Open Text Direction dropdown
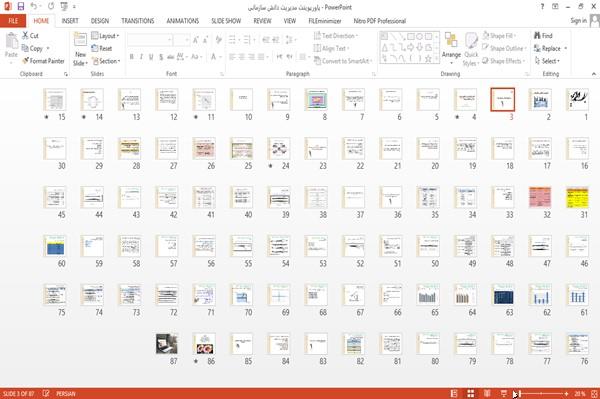The width and height of the screenshot is (600, 399). pyautogui.click(x=336, y=36)
